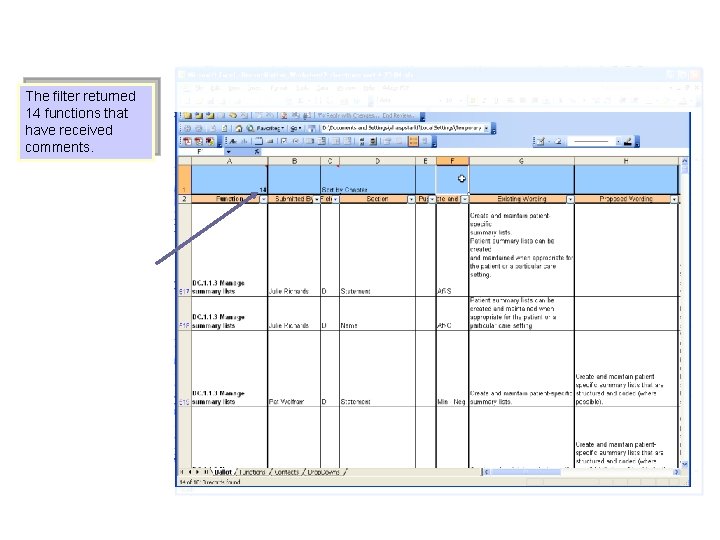Click the horizontal scrollbar right arrow
Screen dimensions: 720x540
click(676, 472)
